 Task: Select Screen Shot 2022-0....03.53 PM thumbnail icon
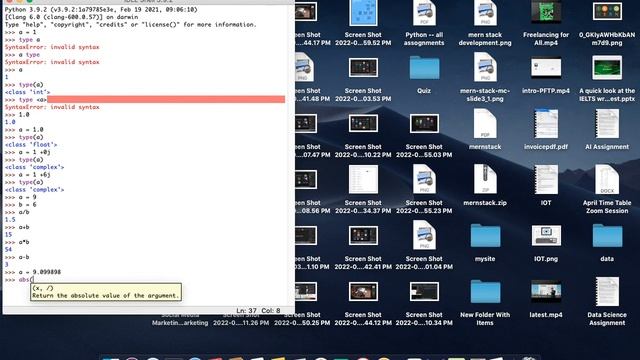coord(363,67)
